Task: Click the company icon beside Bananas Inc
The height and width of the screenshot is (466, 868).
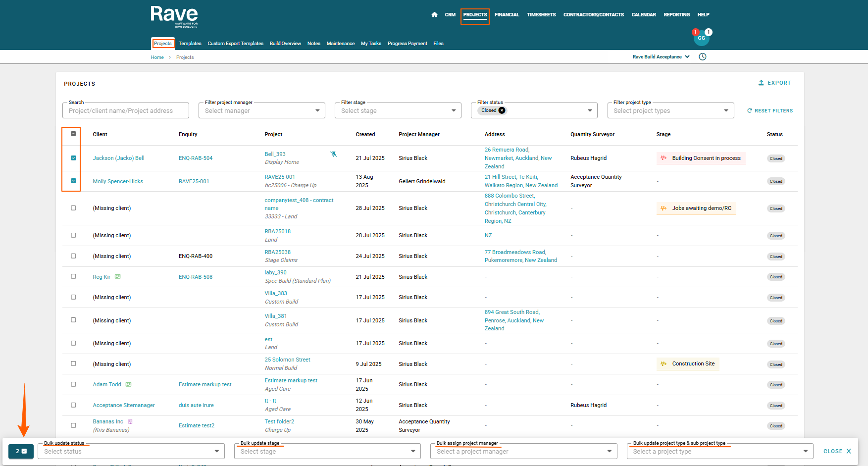Action: point(131,421)
